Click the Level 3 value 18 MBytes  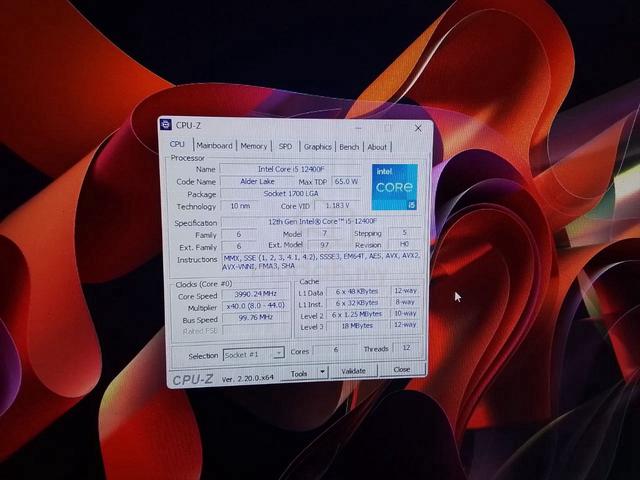click(357, 326)
